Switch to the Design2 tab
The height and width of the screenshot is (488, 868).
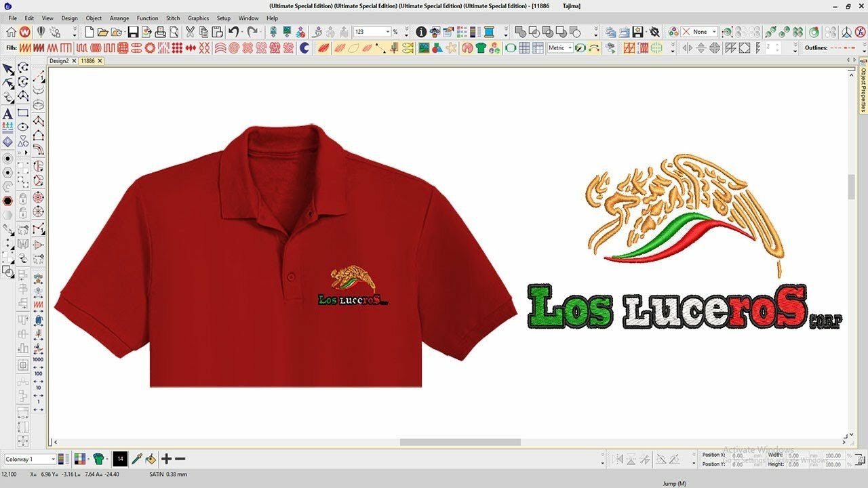coord(59,61)
